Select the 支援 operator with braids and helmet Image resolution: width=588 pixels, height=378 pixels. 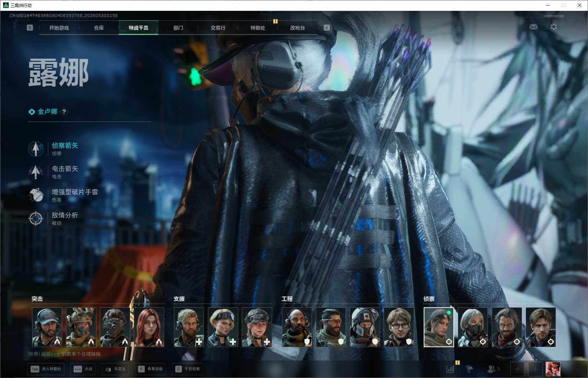(257, 327)
